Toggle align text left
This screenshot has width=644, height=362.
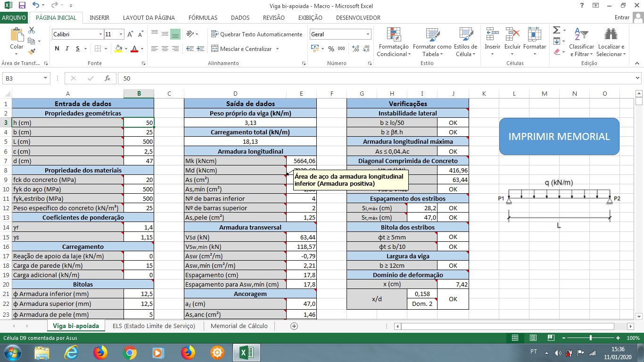click(x=154, y=49)
